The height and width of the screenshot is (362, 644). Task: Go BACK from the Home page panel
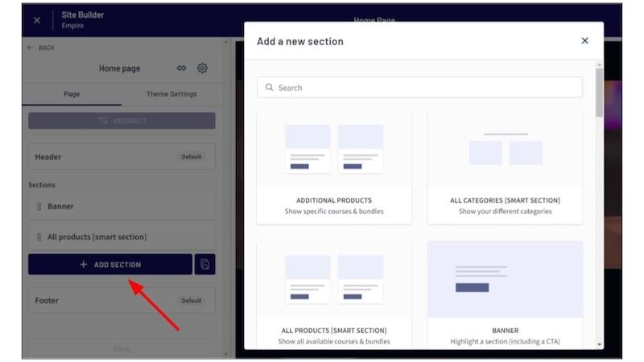click(x=41, y=47)
